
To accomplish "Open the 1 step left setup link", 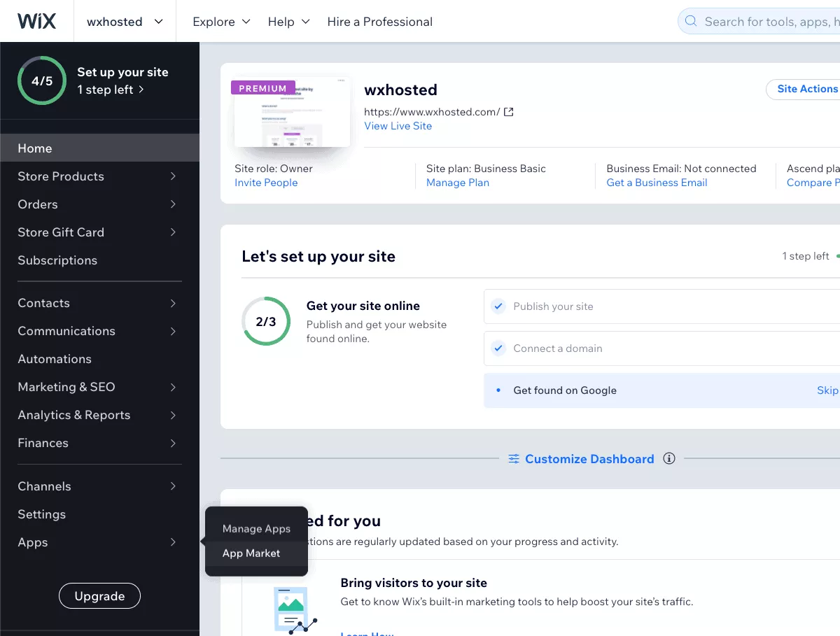I will pos(110,90).
